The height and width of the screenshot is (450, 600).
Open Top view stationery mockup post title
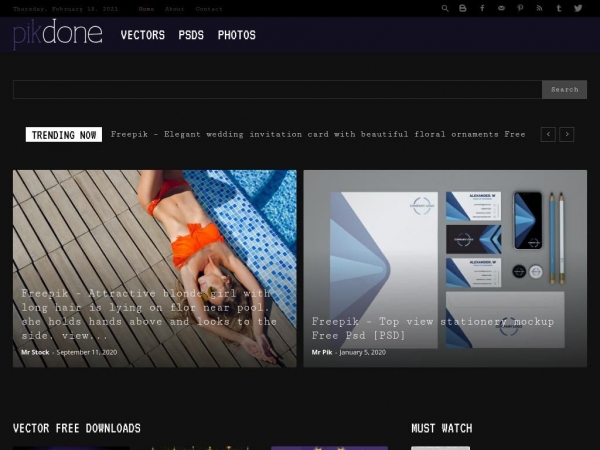(433, 328)
